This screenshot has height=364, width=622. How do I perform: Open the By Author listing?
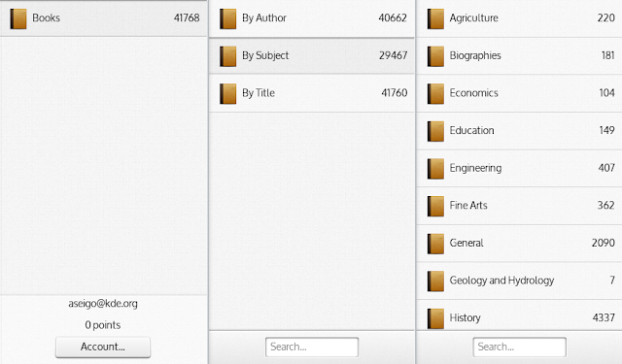point(312,18)
